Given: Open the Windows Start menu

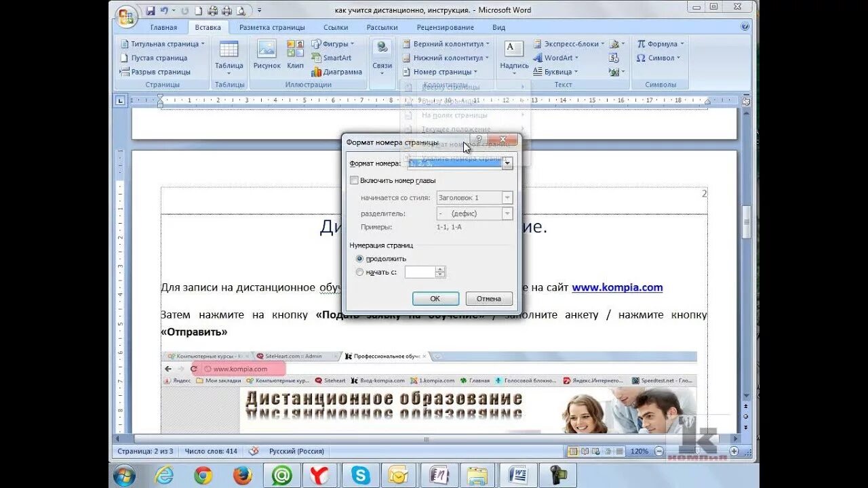Looking at the screenshot, I should point(125,475).
